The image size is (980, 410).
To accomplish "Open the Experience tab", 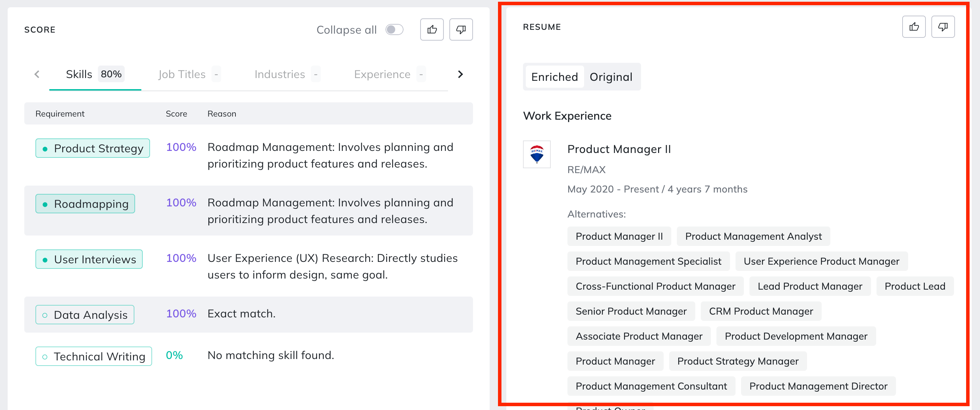I will 390,74.
